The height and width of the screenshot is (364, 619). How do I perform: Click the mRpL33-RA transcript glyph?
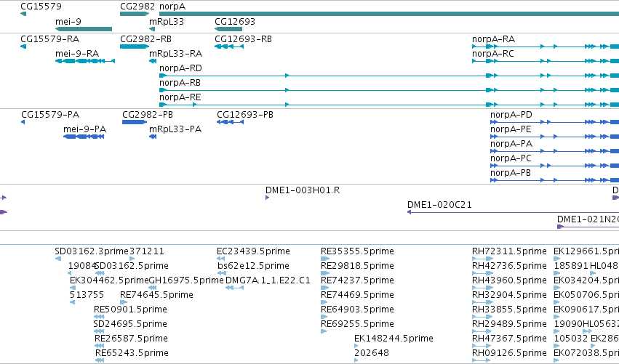click(153, 61)
